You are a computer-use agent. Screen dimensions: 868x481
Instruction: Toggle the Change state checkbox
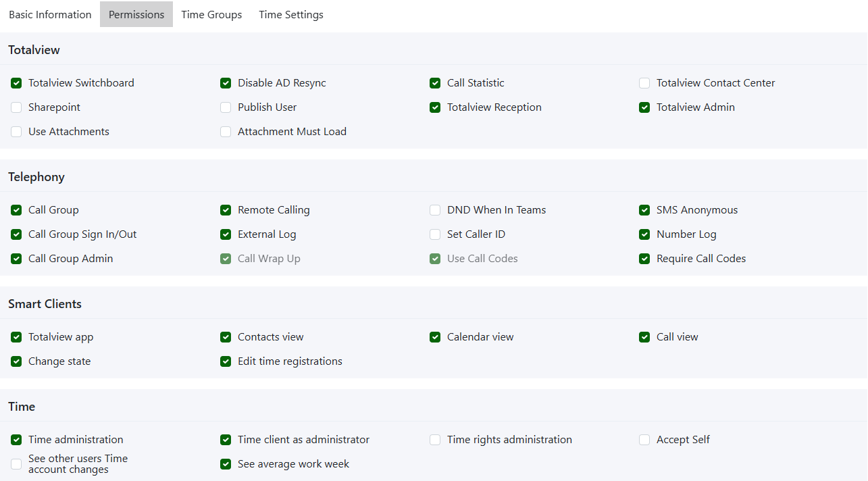[x=16, y=361]
